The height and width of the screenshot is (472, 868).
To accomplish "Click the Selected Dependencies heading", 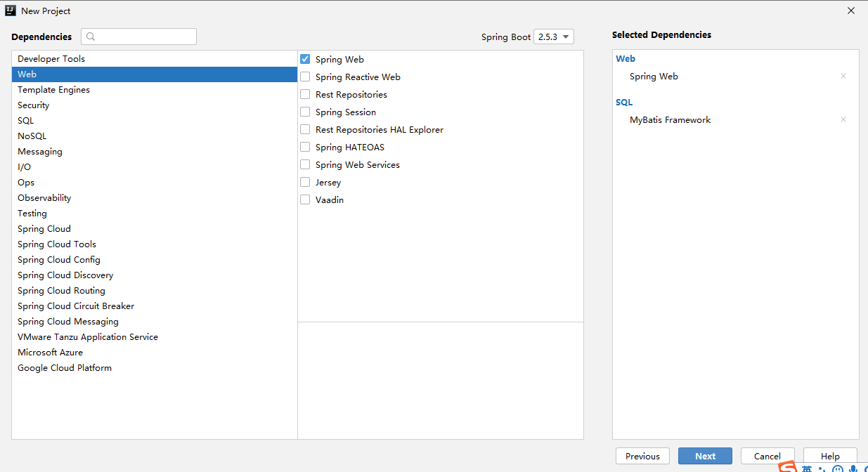I will click(x=661, y=34).
